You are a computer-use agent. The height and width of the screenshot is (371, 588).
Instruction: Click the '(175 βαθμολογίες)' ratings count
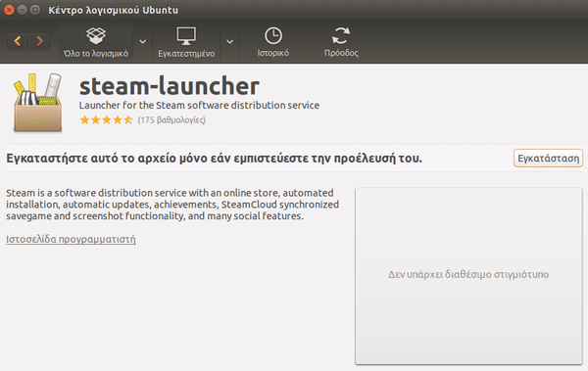(171, 120)
